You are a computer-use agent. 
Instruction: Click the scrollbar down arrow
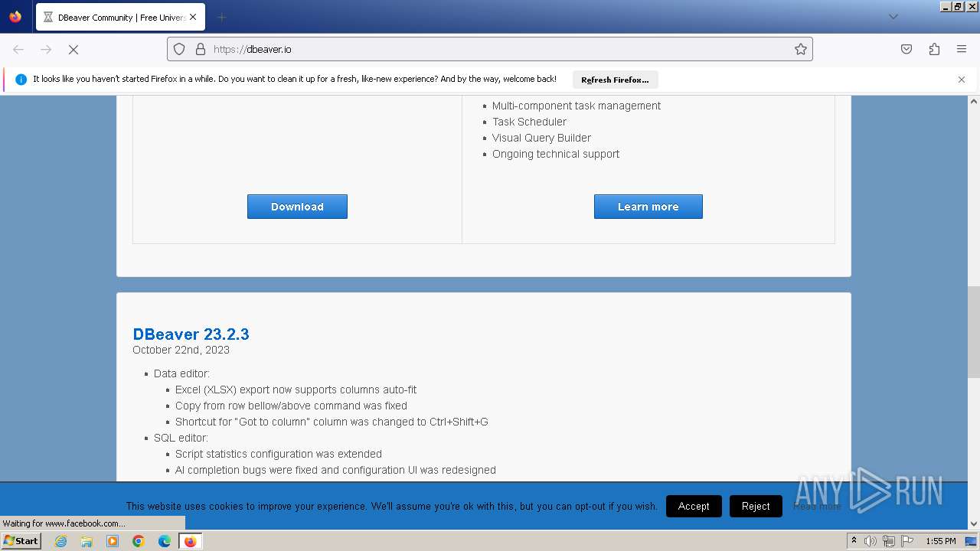[x=974, y=523]
